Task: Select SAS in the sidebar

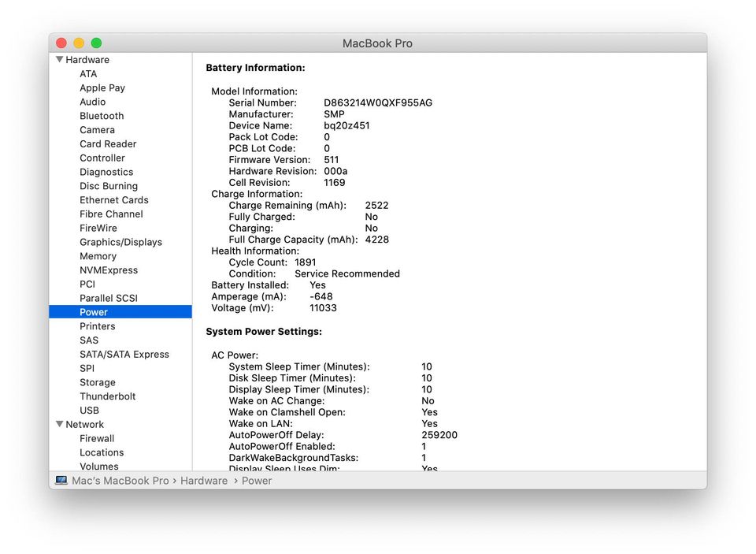Action: click(x=89, y=340)
